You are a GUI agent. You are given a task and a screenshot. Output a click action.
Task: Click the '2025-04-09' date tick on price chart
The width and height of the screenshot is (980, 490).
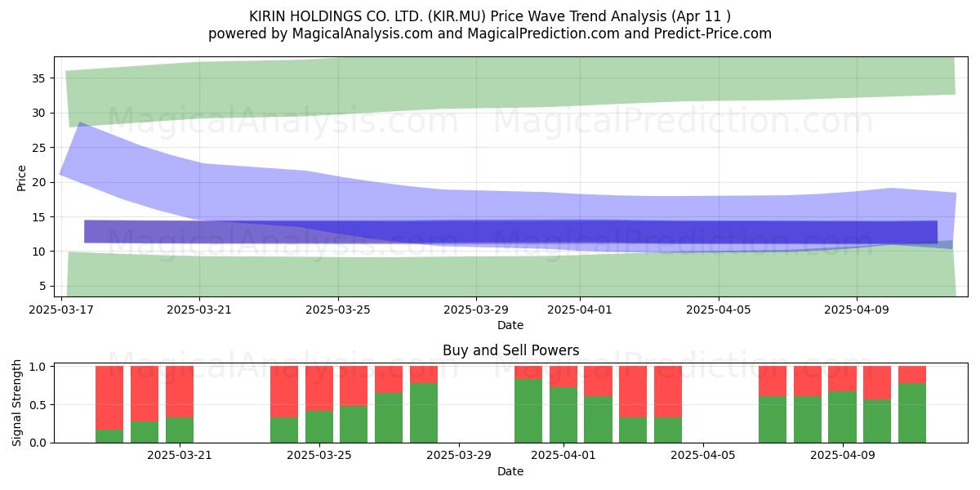click(x=856, y=310)
